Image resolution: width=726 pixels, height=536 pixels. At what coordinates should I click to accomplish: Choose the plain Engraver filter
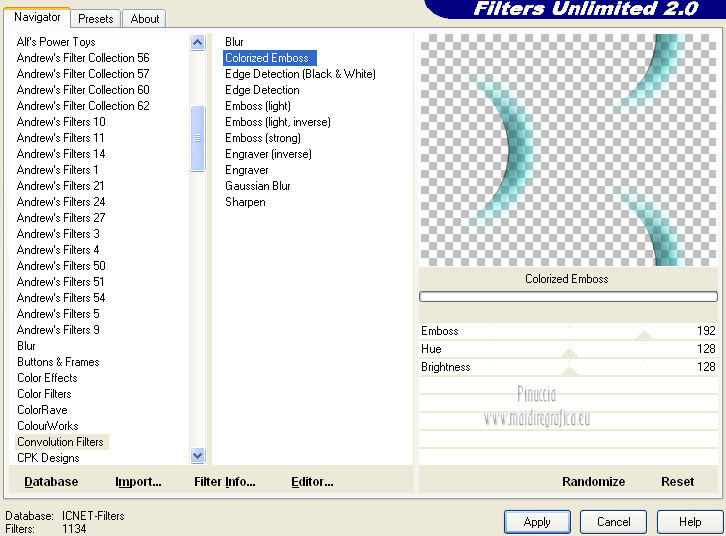247,170
